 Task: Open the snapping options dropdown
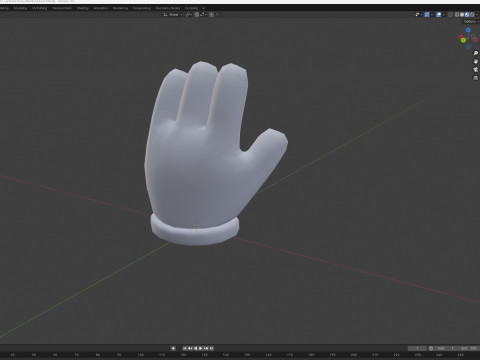[x=204, y=15]
